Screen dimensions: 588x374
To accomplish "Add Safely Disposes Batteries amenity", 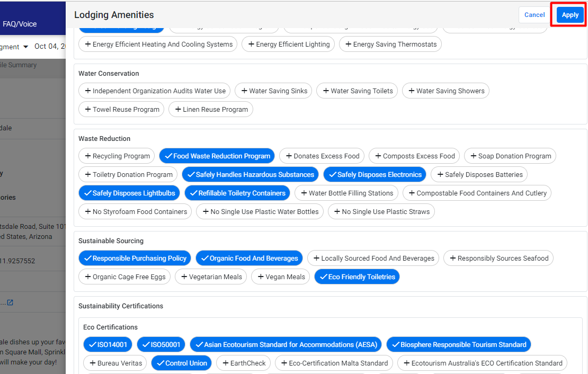I will coord(479,174).
